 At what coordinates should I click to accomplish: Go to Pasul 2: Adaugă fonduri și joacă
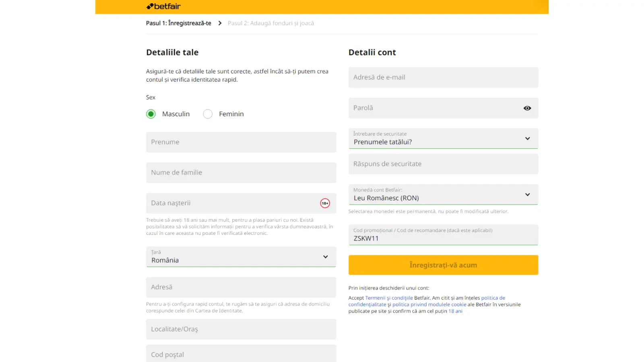(271, 23)
